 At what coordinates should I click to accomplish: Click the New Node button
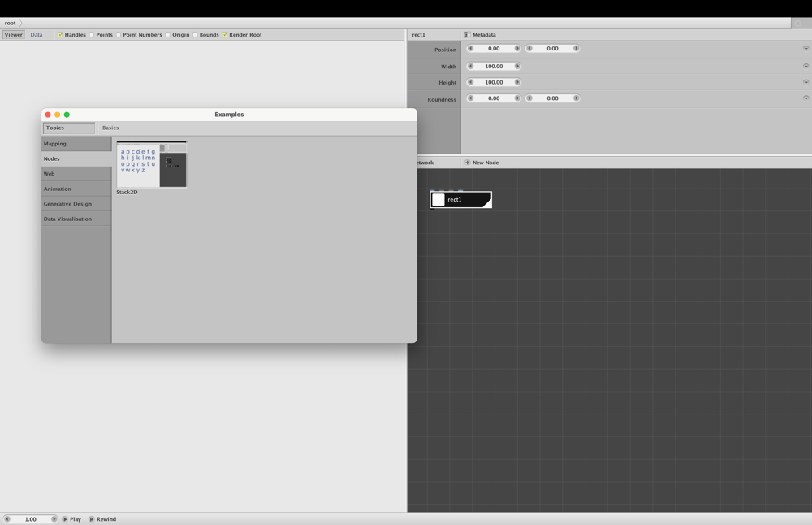coord(482,163)
